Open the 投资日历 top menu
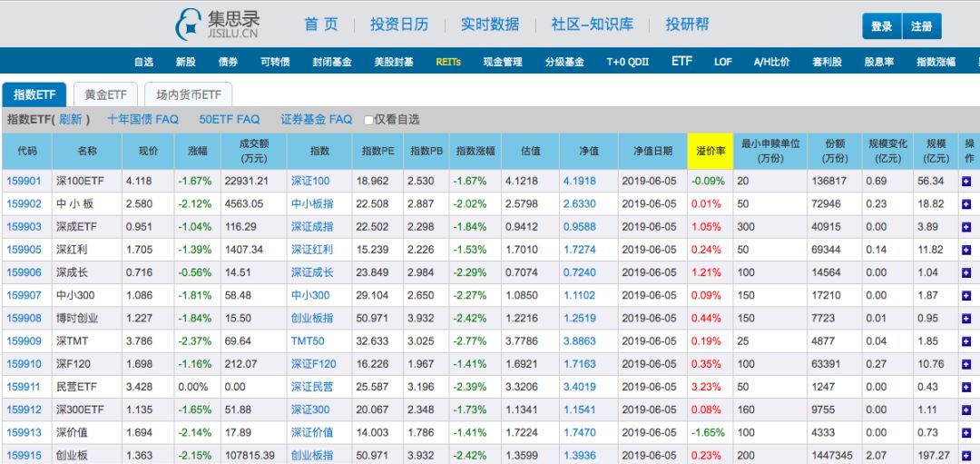Viewport: 980px width, 464px height. (399, 25)
